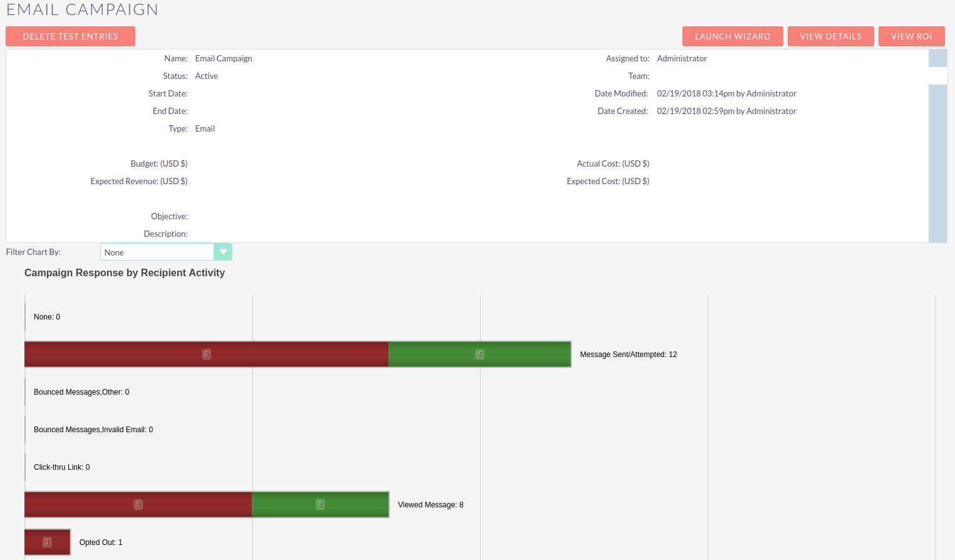955x560 pixels.
Task: Click the VIEW ROI button
Action: click(911, 36)
